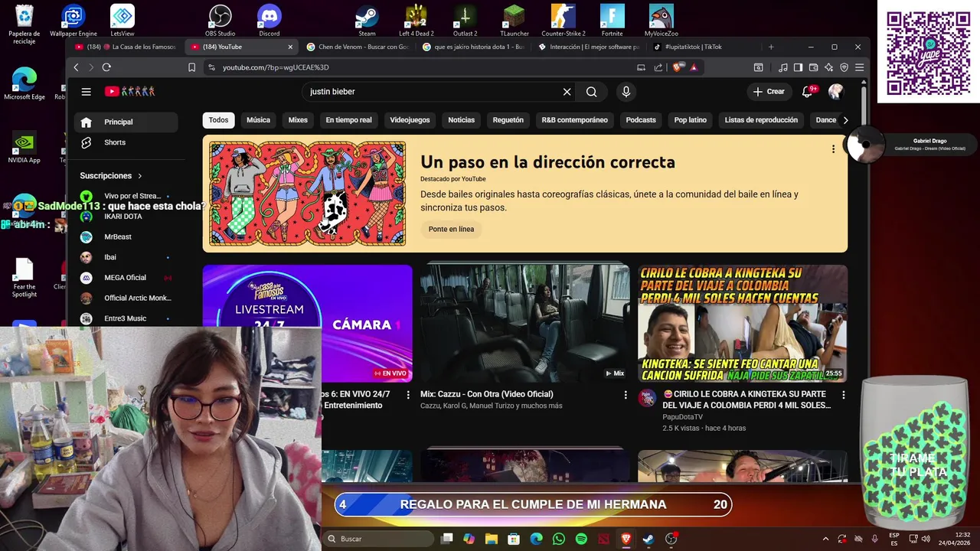Switch to #lupitatiktok TikTok tab

[704, 47]
